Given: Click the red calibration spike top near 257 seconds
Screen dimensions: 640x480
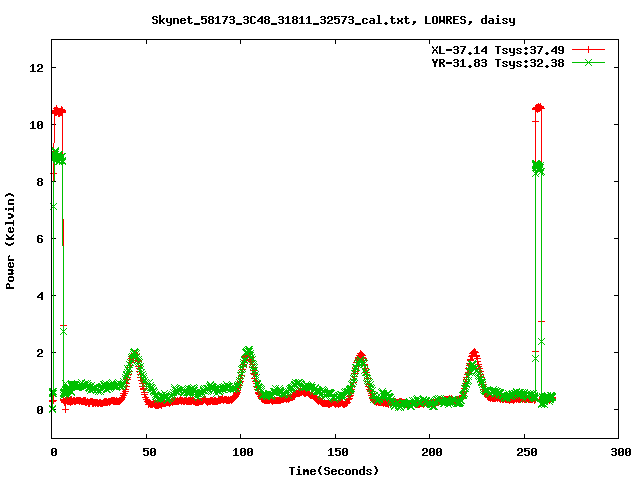Looking at the screenshot, I should click(538, 107).
